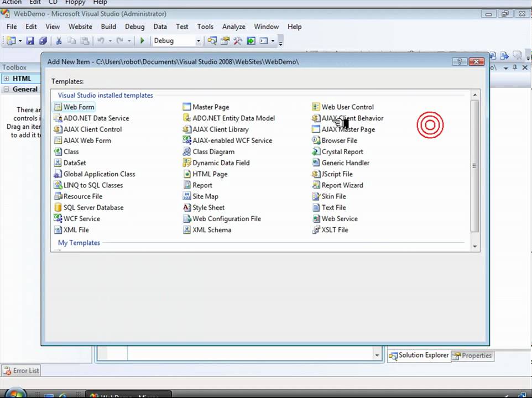This screenshot has height=398, width=532.
Task: Choose Resource File template
Action: pos(78,196)
